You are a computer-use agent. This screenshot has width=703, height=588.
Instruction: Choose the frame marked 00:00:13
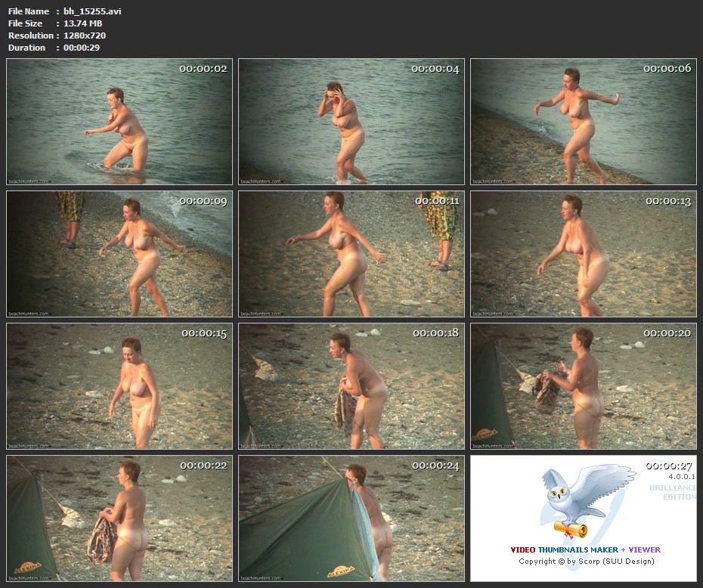pyautogui.click(x=584, y=254)
